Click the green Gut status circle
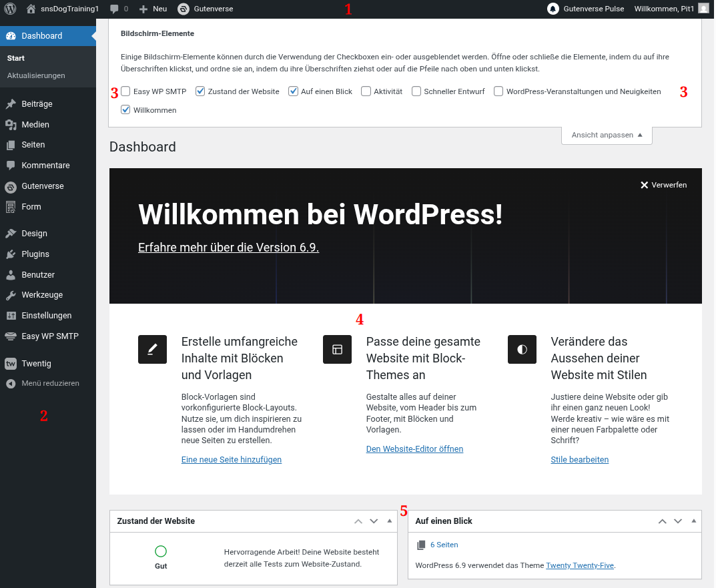Viewport: 716px width, 588px height. pyautogui.click(x=161, y=552)
